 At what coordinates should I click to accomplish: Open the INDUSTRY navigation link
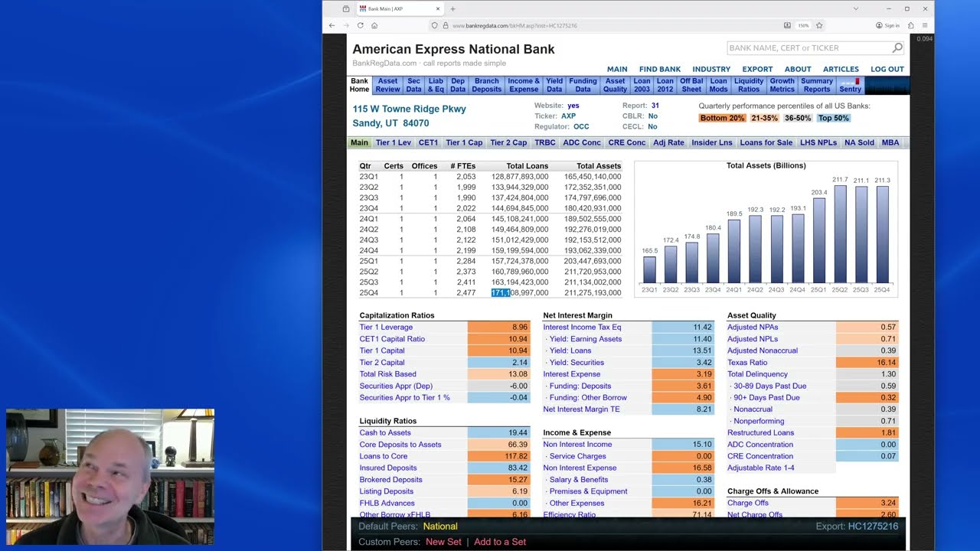pyautogui.click(x=711, y=69)
